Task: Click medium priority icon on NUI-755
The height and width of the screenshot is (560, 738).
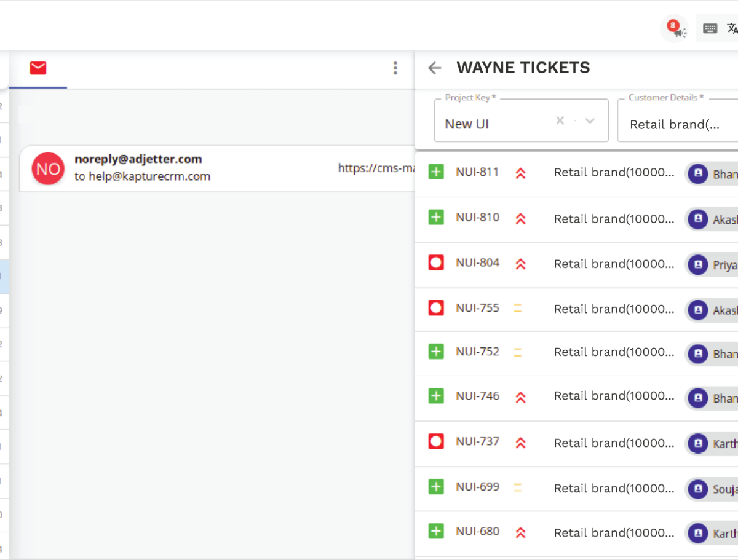Action: [x=518, y=308]
